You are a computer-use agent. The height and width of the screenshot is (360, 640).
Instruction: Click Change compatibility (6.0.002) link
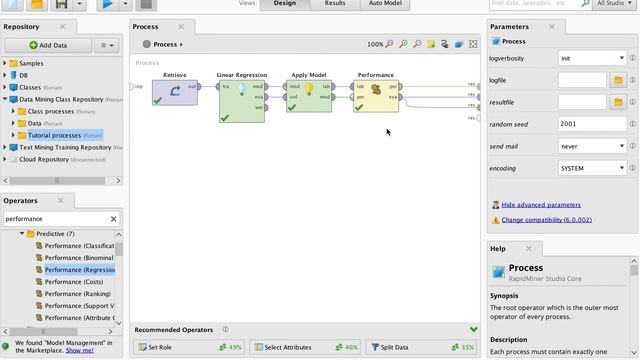(x=547, y=220)
